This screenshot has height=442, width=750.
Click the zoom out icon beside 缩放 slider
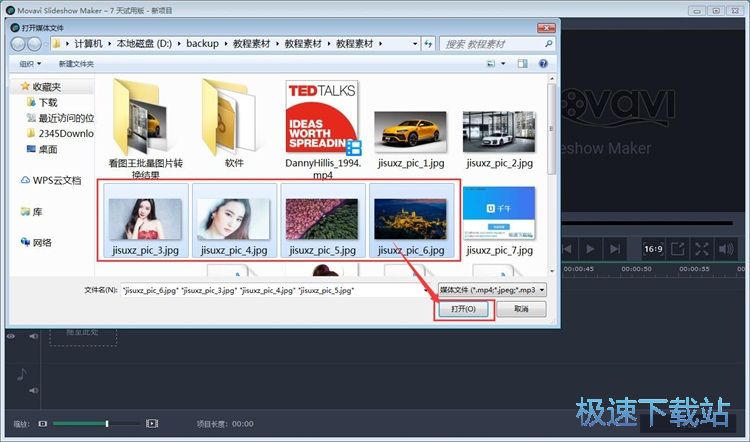(43, 424)
